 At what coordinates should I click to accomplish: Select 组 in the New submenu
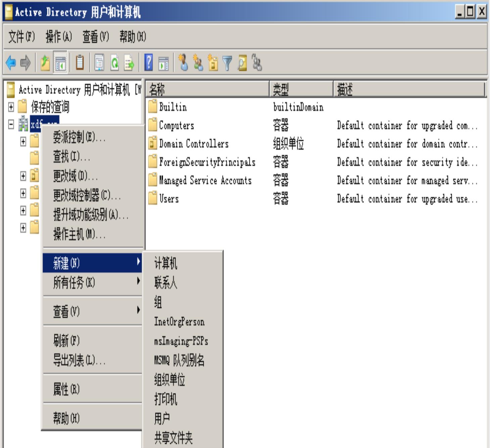183,302
